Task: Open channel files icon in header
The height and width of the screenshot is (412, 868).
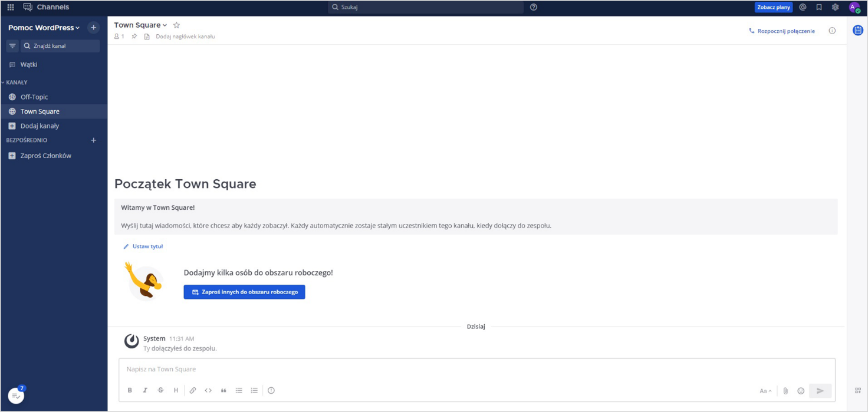Action: tap(147, 37)
